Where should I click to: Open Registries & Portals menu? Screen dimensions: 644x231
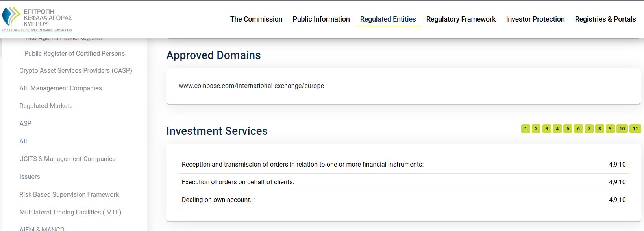605,19
